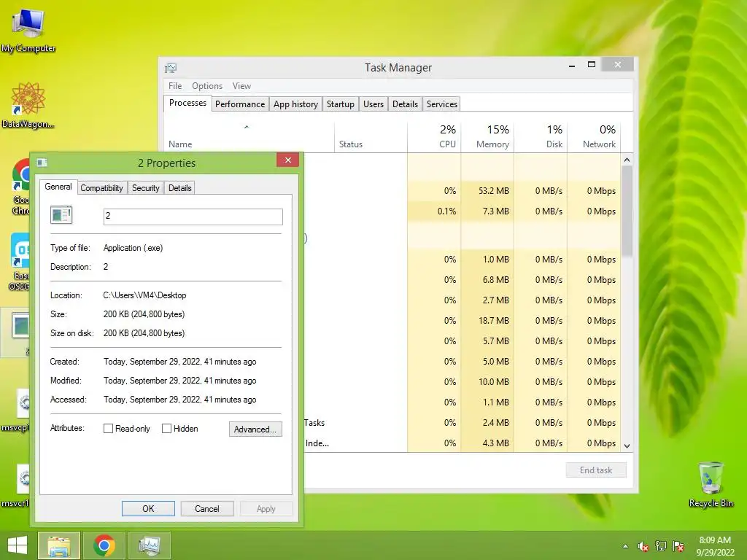The image size is (747, 560).
Task: Sort processes by Name column
Action: [248, 138]
